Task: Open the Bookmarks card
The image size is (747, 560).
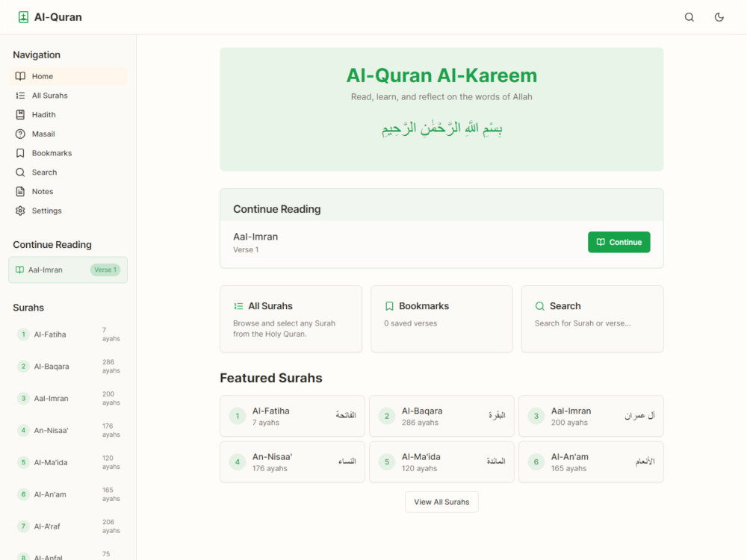Action: 441,319
